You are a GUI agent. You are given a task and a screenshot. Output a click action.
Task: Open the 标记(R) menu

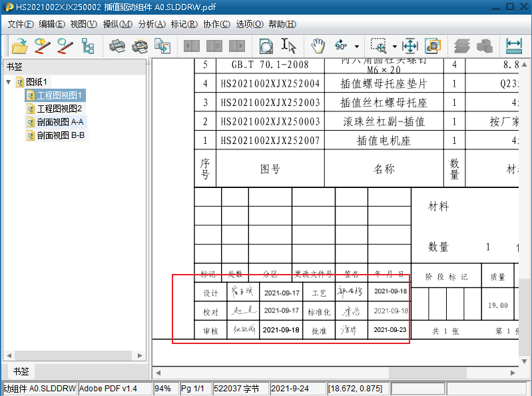pyautogui.click(x=184, y=24)
